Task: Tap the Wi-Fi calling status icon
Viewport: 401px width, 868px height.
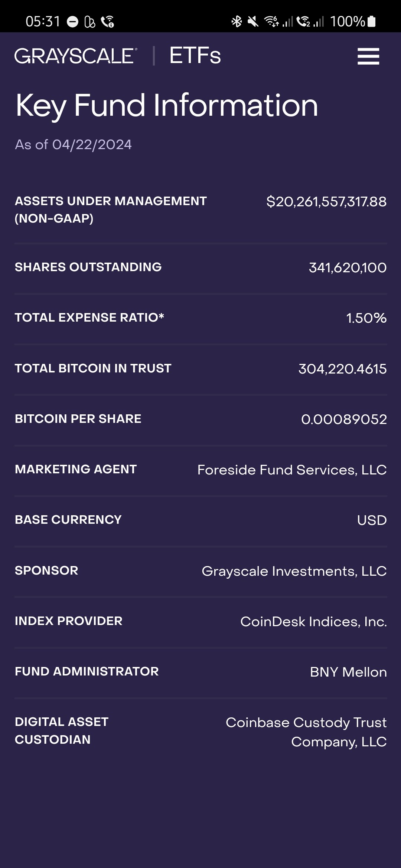Action: (x=108, y=22)
